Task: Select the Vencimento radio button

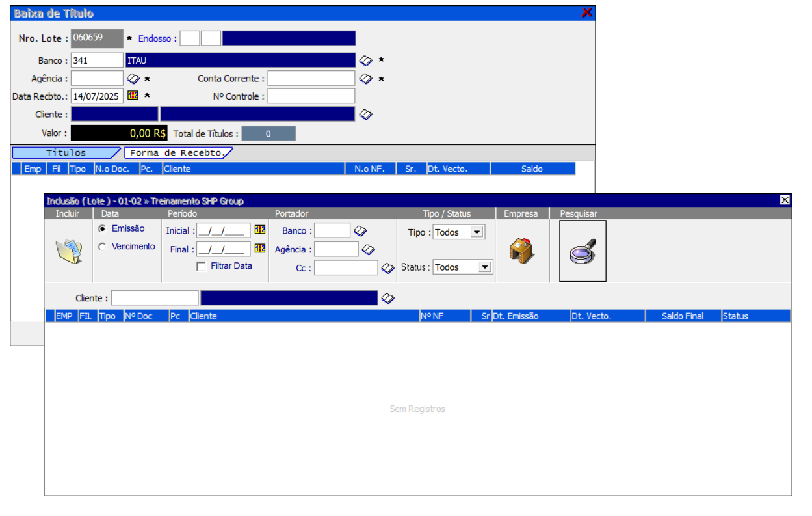Action: pyautogui.click(x=101, y=247)
